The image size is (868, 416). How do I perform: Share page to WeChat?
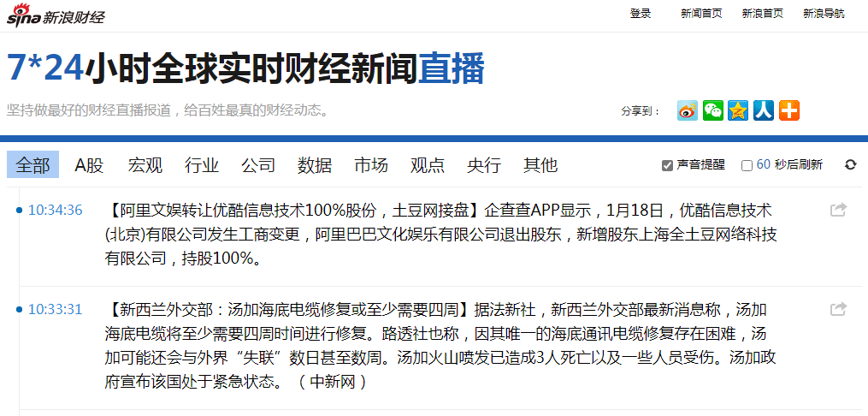[x=713, y=110]
